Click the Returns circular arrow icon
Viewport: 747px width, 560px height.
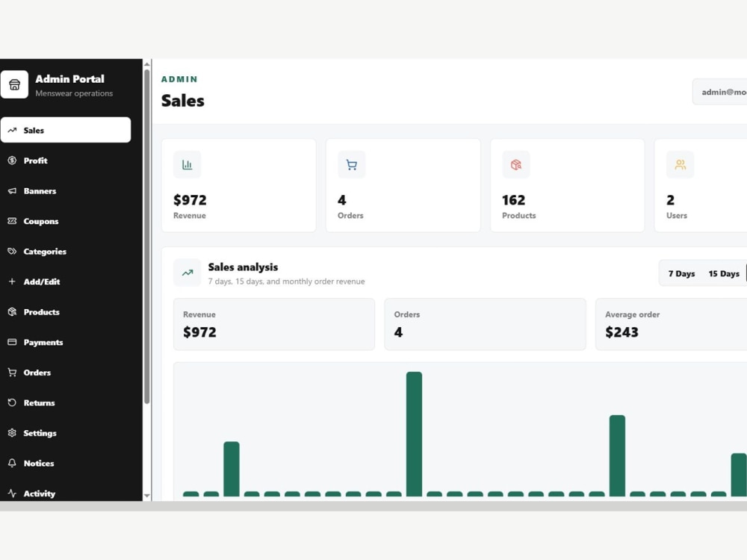(13, 402)
